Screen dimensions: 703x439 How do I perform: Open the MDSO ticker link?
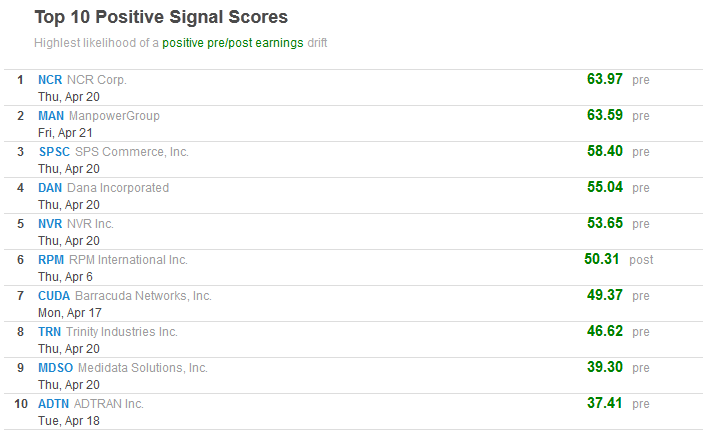click(55, 368)
